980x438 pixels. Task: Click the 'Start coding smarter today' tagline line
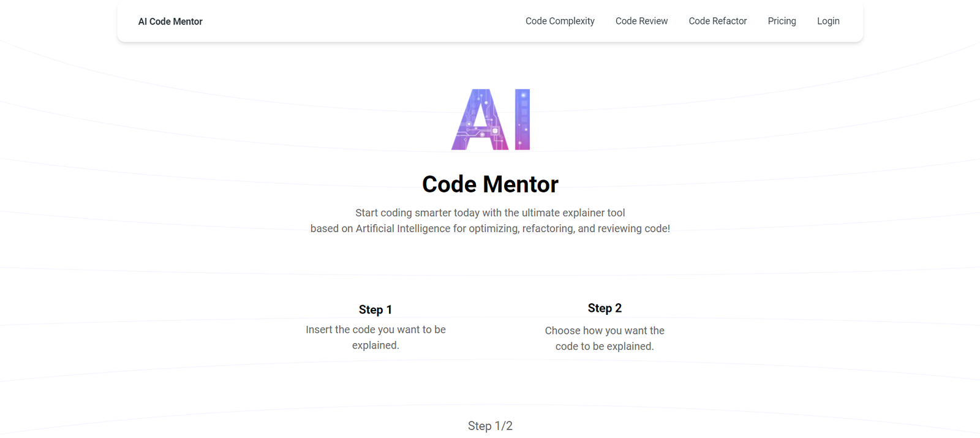(490, 213)
